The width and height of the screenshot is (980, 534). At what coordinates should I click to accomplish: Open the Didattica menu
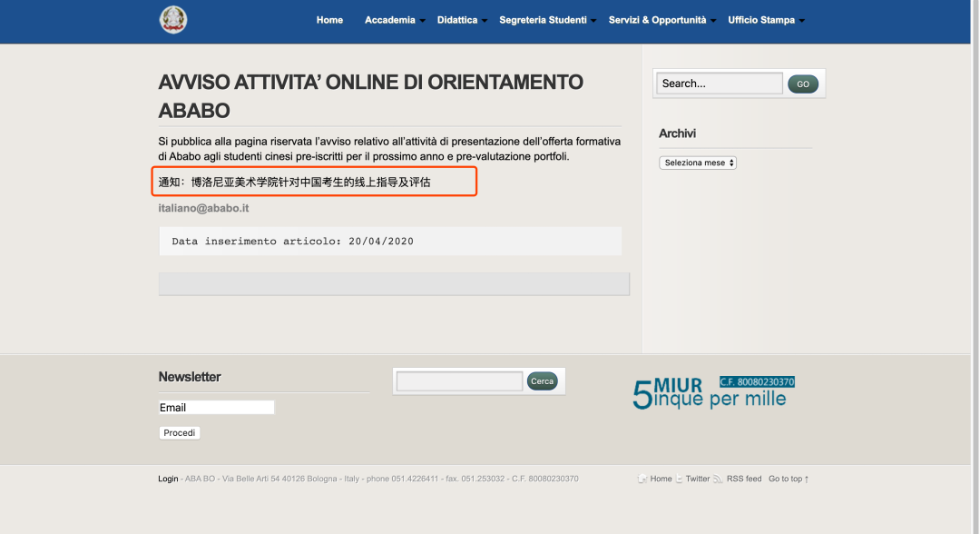point(456,20)
